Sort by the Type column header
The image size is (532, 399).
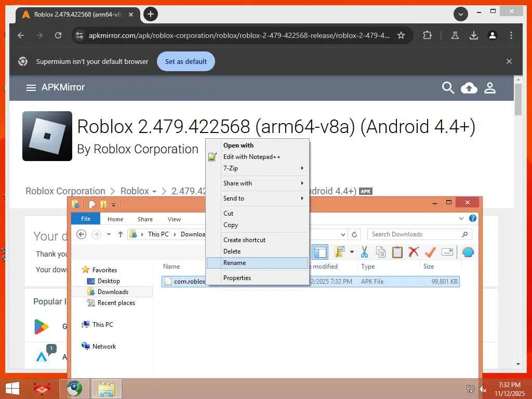pyautogui.click(x=368, y=267)
